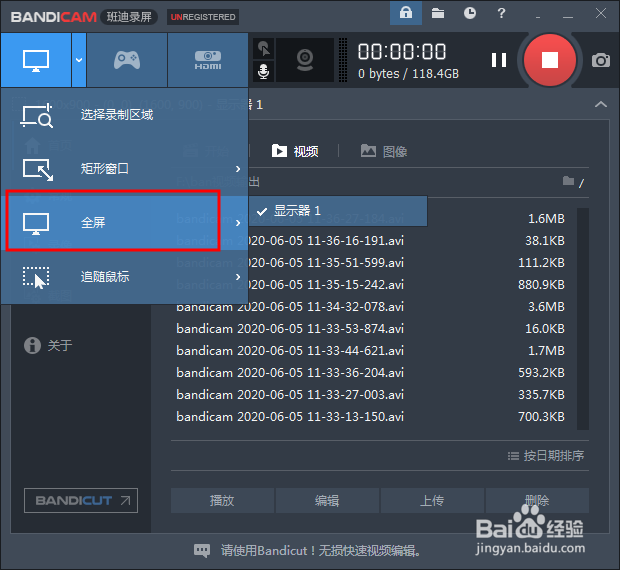This screenshot has width=620, height=570.
Task: Switch to the 视频 tab
Action: pyautogui.click(x=295, y=151)
